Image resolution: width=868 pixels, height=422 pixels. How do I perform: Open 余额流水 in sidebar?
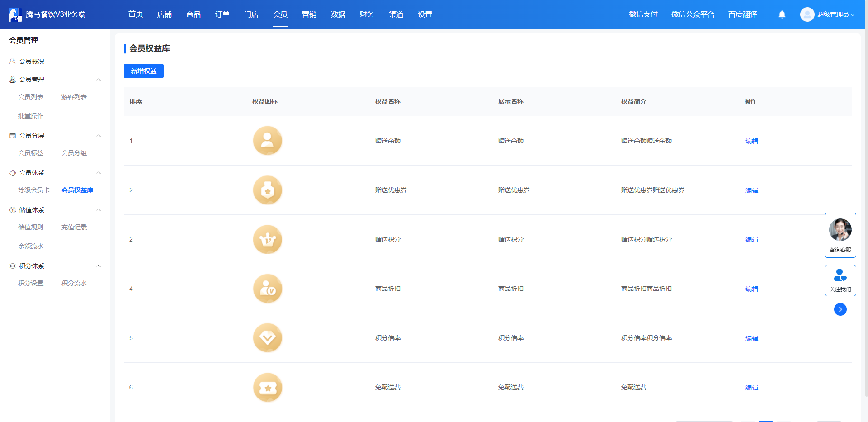pos(31,246)
